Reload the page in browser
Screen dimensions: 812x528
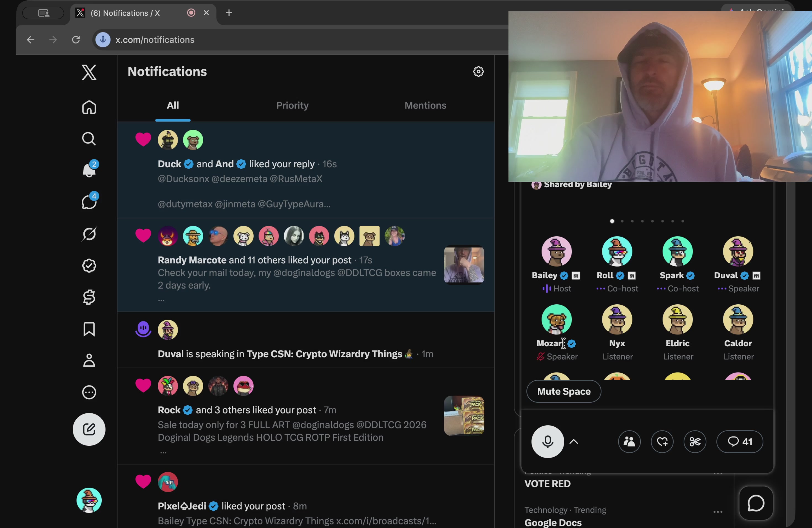pos(76,40)
